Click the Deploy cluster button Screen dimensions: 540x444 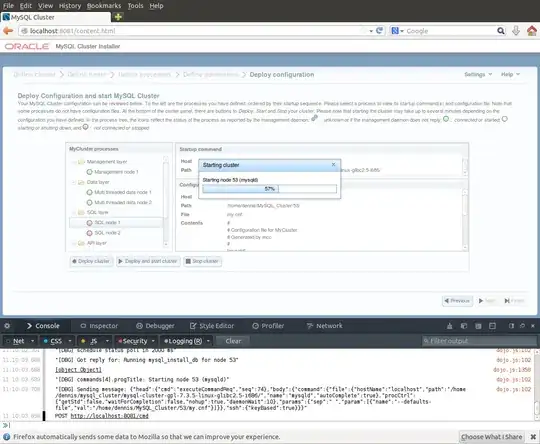pyautogui.click(x=91, y=261)
